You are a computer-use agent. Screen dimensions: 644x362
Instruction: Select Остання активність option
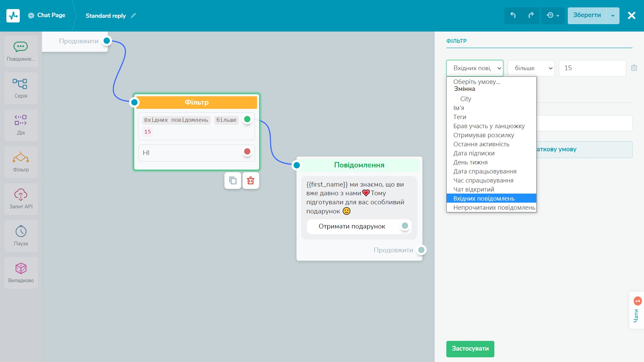point(491,144)
